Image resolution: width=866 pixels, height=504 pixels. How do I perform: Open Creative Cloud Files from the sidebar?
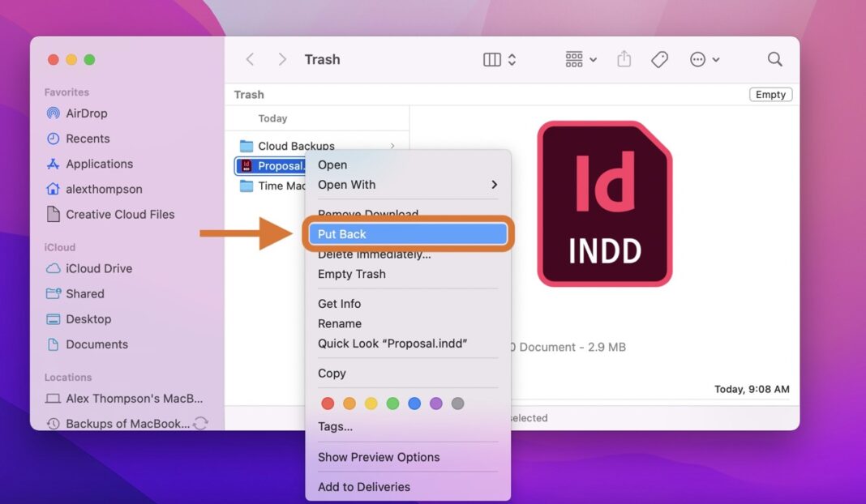click(118, 214)
